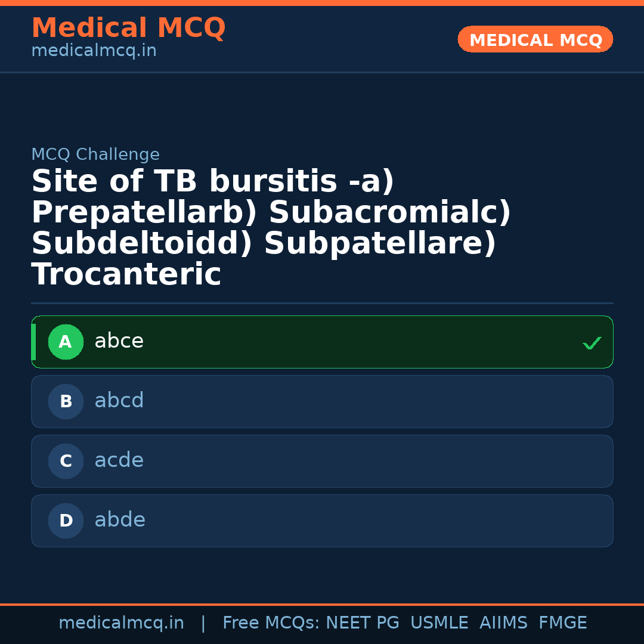Viewport: 644px width, 644px height.
Task: Select answer option C labeled acde
Action: (322, 461)
